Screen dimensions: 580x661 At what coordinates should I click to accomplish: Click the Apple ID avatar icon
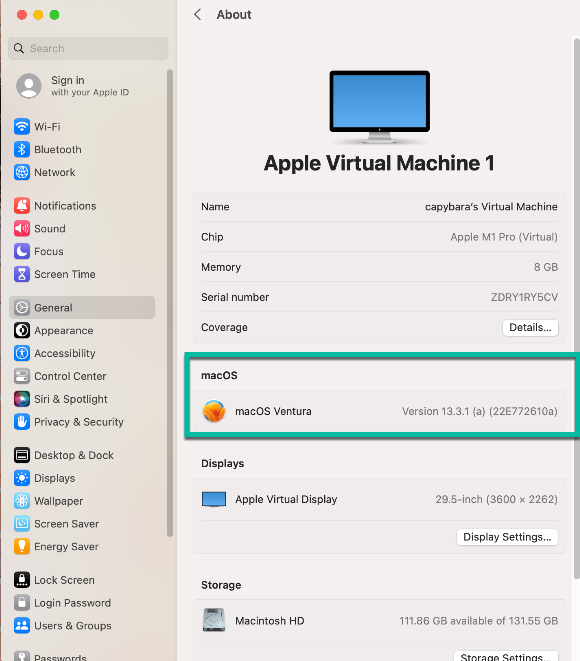[x=29, y=86]
